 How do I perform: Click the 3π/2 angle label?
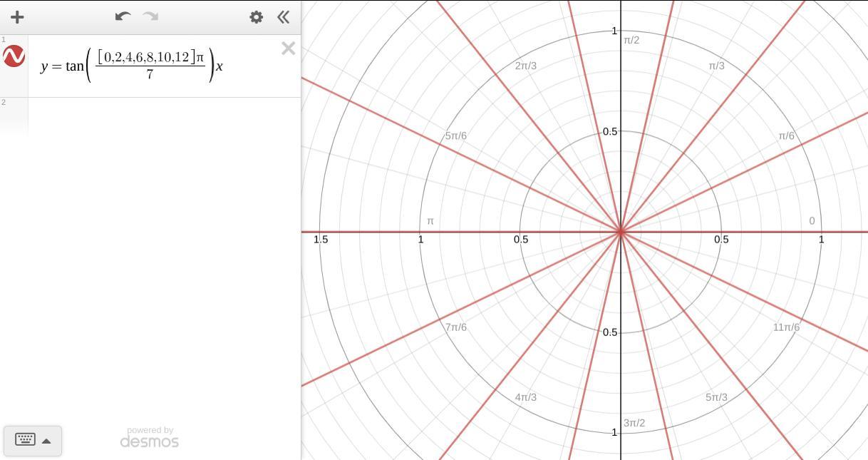pos(634,423)
